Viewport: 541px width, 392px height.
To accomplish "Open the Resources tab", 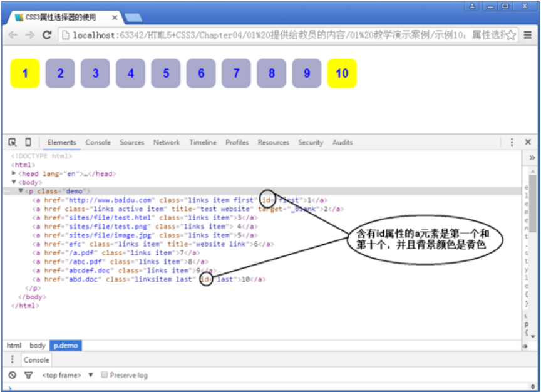I will click(x=273, y=143).
